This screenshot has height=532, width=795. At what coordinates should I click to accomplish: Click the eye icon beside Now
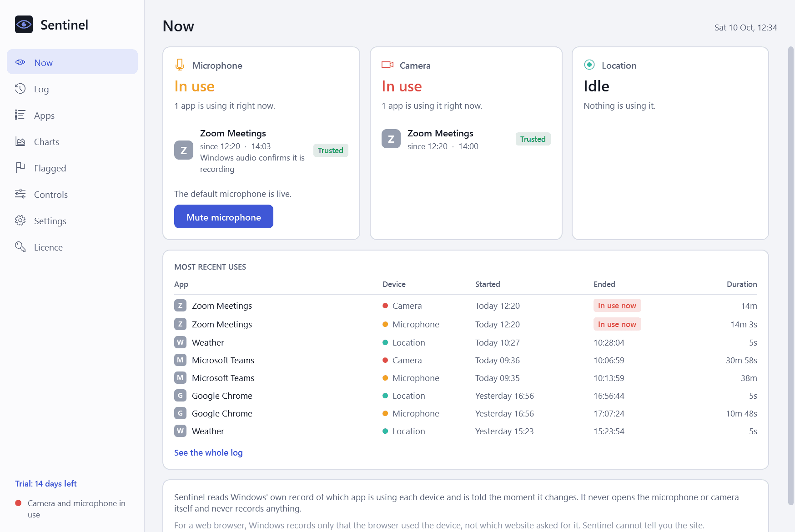coord(20,62)
